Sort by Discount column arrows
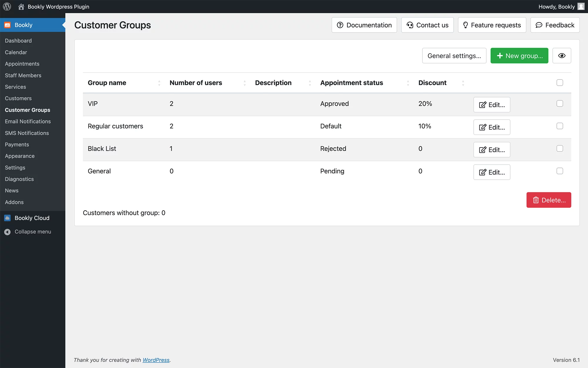588x368 pixels. 463,83
